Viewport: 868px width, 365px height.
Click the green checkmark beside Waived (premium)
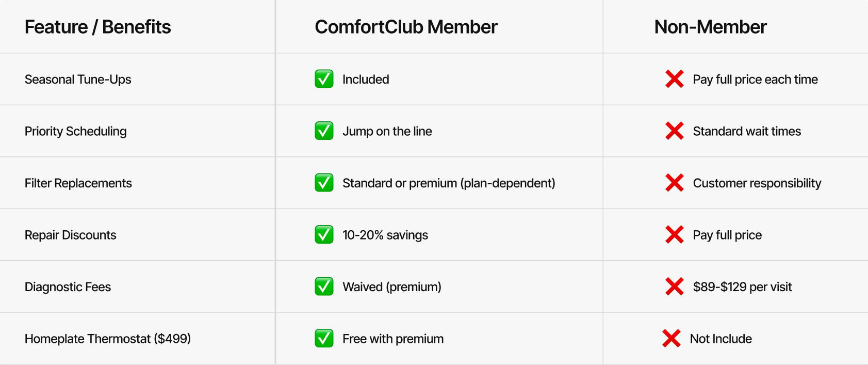[x=324, y=287]
